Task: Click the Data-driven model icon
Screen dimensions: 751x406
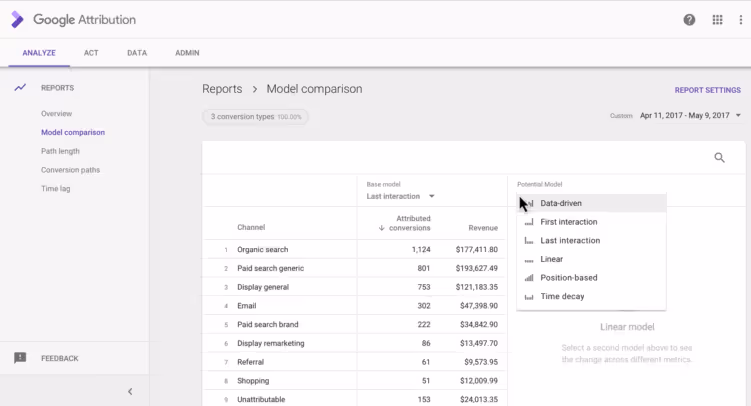Action: pyautogui.click(x=529, y=203)
